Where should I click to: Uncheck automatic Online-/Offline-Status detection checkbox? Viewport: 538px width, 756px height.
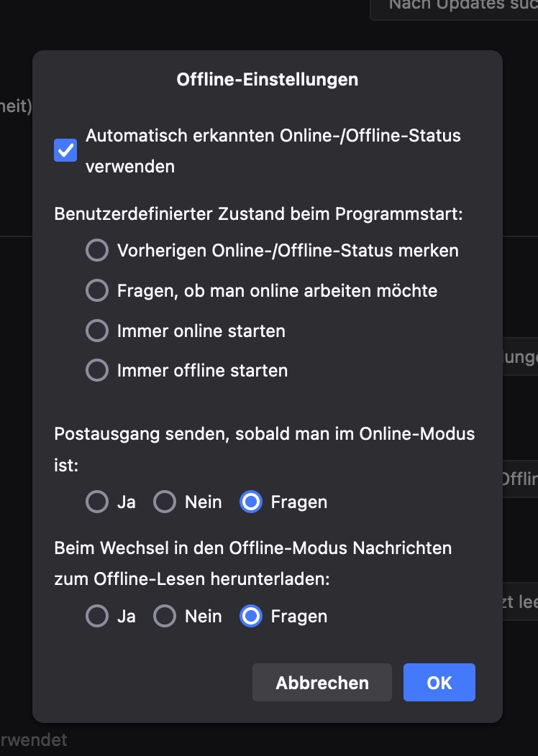coord(65,150)
